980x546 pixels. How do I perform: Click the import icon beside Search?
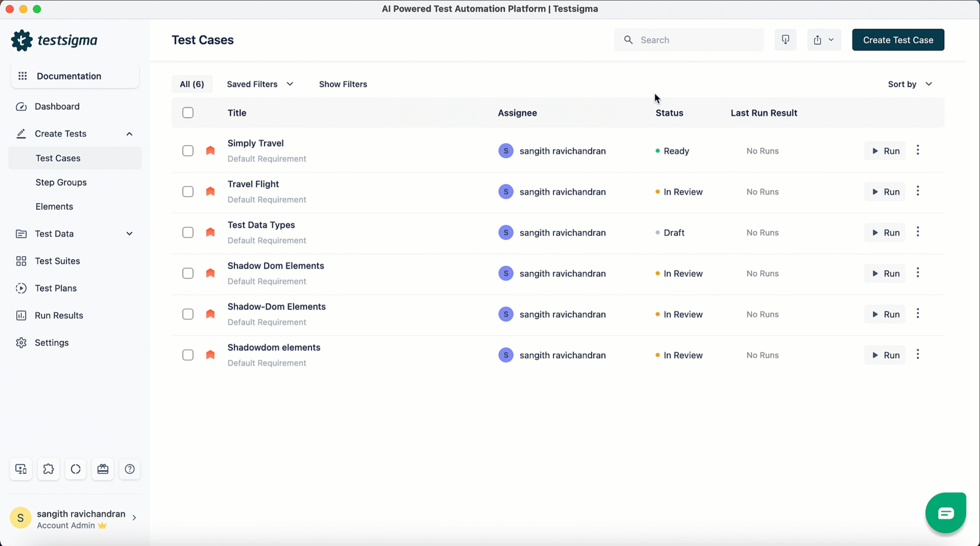[786, 40]
